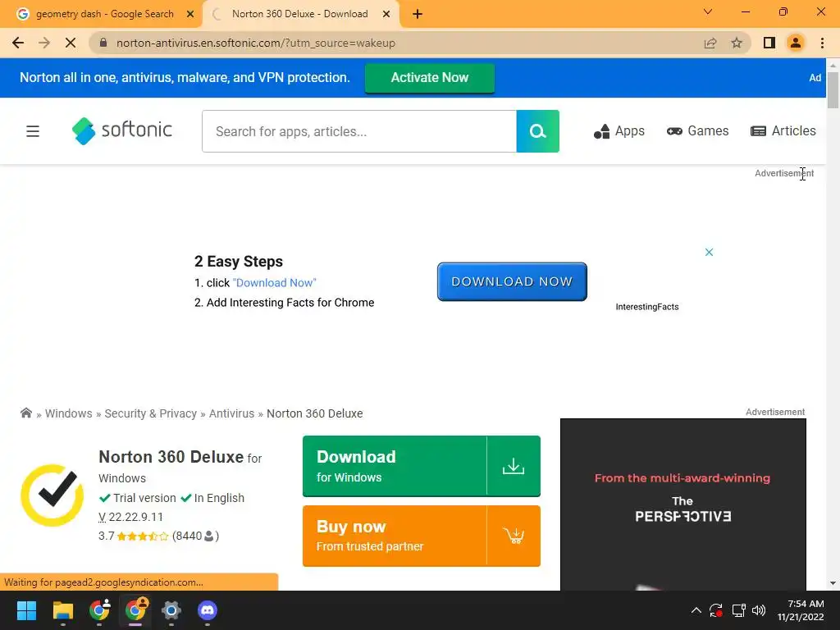This screenshot has height=630, width=840.
Task: Click the DOWNLOAD NOW ad button
Action: point(512,281)
